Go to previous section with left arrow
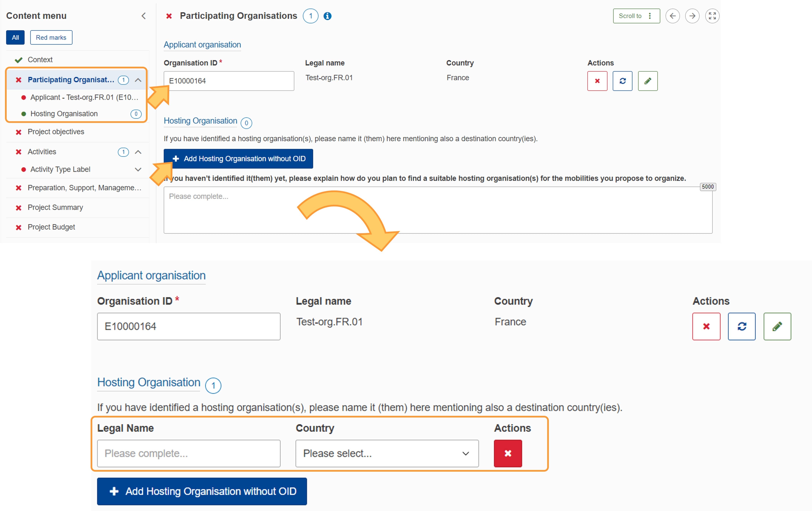Image resolution: width=812 pixels, height=511 pixels. click(672, 16)
